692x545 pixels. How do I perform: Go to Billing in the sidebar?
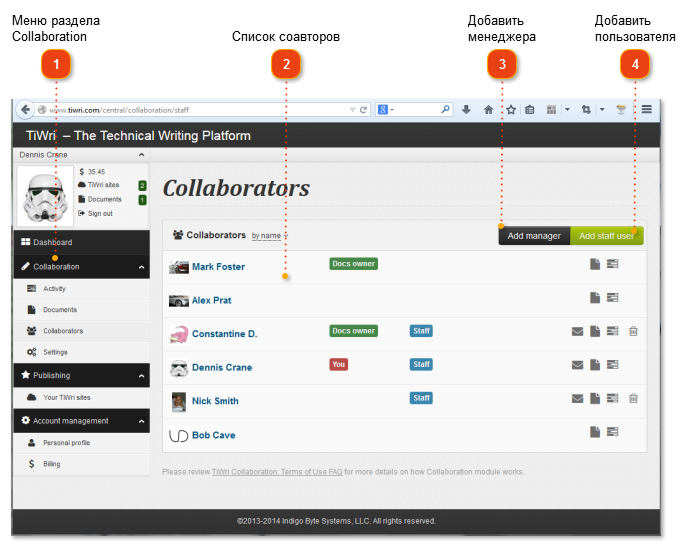pos(50,464)
